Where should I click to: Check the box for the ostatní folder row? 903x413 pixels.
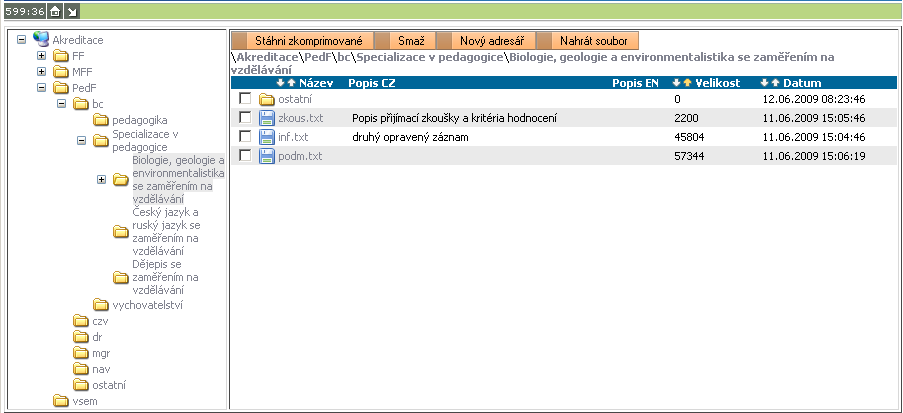click(245, 99)
